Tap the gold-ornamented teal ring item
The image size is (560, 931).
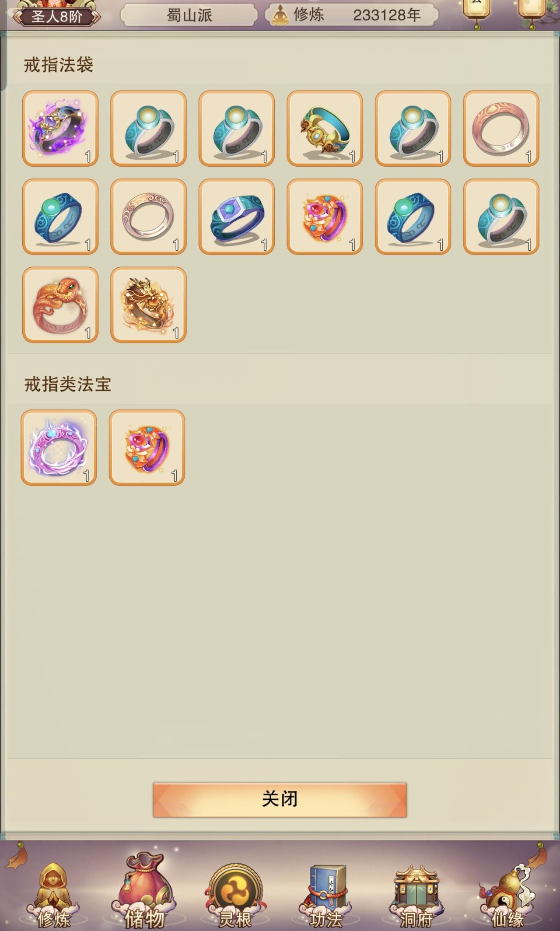point(325,129)
